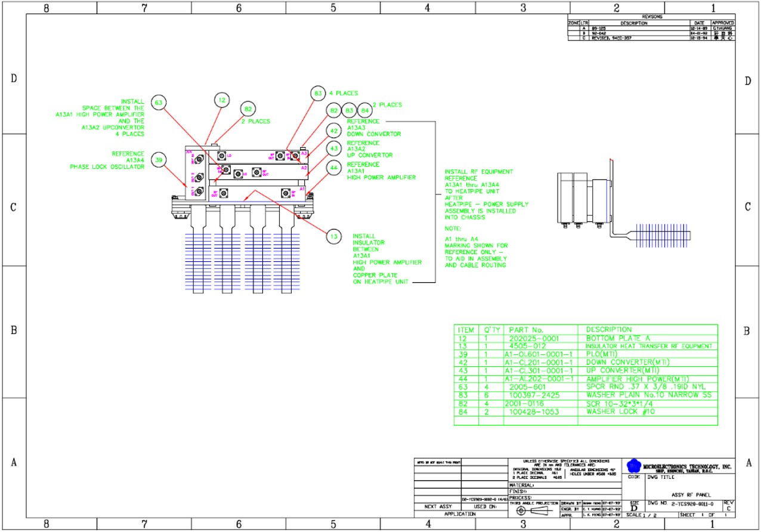Screen dimensions: 761x532
Task: Select the REVISIONS table header
Action: [651, 18]
